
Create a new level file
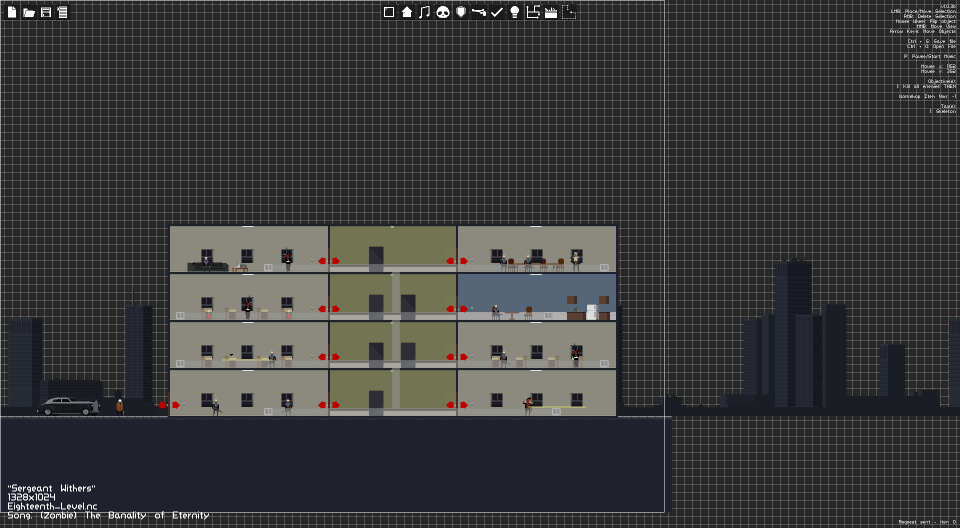(12, 12)
